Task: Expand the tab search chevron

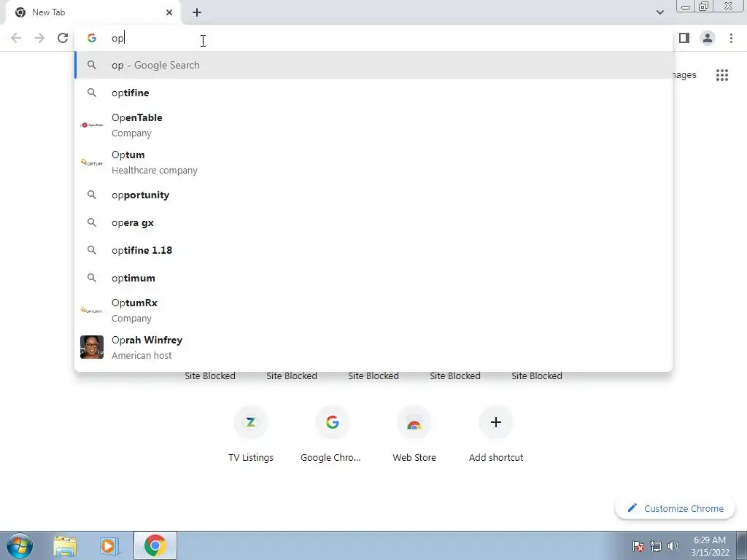Action: 659,12
